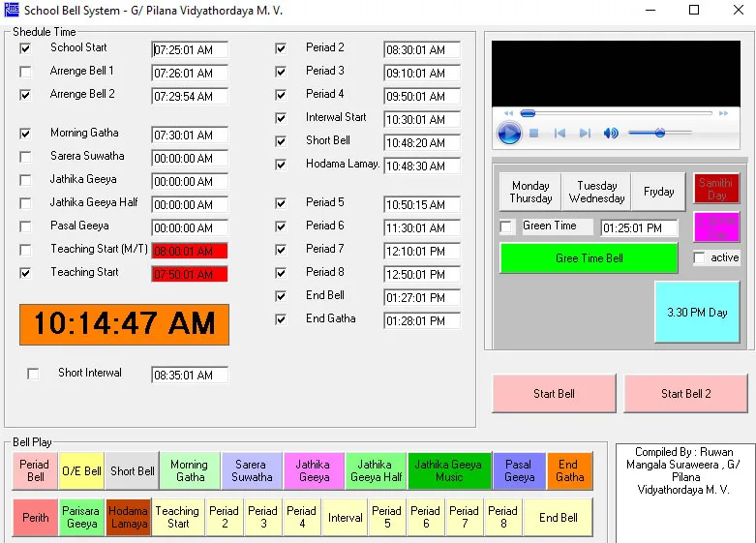The width and height of the screenshot is (756, 543).
Task: Click the Next track icon
Action: [585, 134]
